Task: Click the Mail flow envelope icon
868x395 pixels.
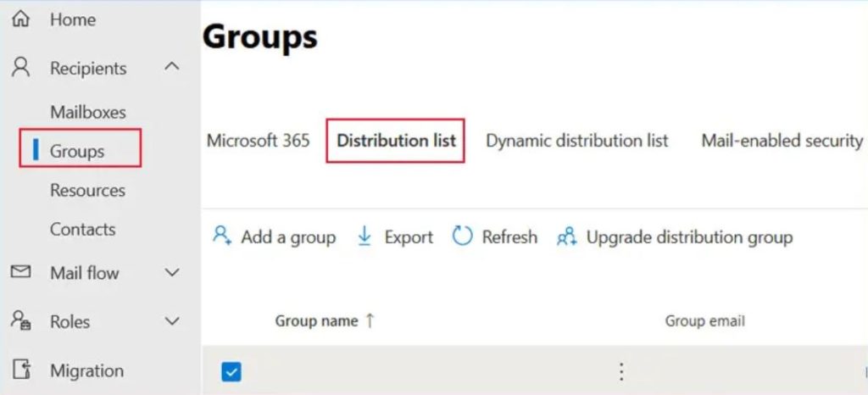Action: pos(21,272)
